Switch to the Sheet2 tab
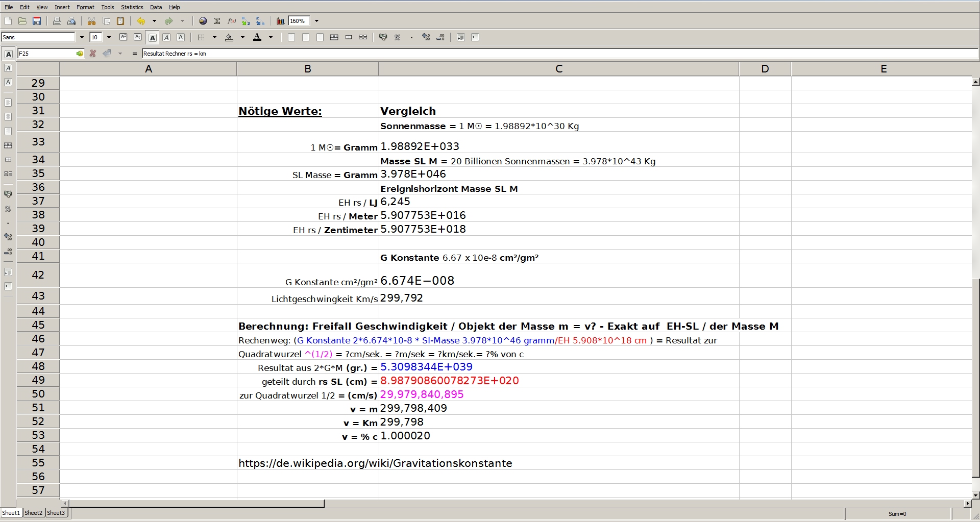The width and height of the screenshot is (980, 522). [34, 513]
